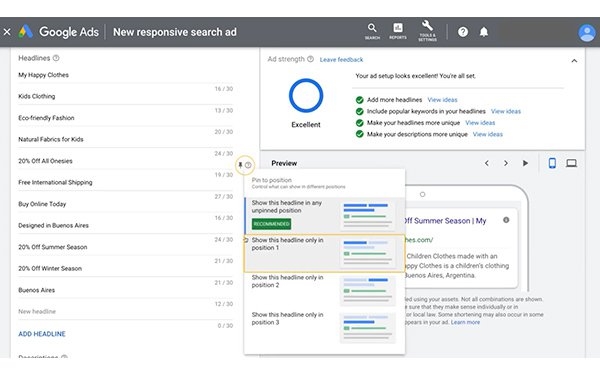The width and height of the screenshot is (600, 375).
Task: Select Show this headline only in position 2
Action: tap(324, 290)
